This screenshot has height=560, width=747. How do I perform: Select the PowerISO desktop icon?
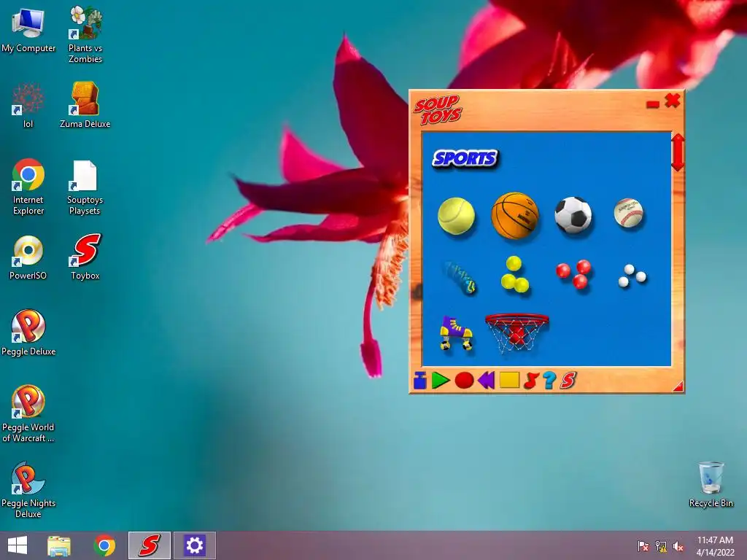(28, 257)
